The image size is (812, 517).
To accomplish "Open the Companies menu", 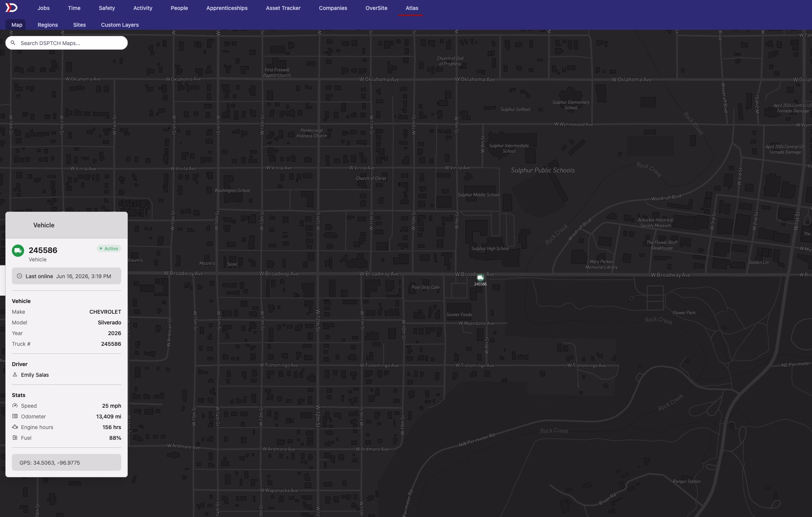I will (333, 8).
